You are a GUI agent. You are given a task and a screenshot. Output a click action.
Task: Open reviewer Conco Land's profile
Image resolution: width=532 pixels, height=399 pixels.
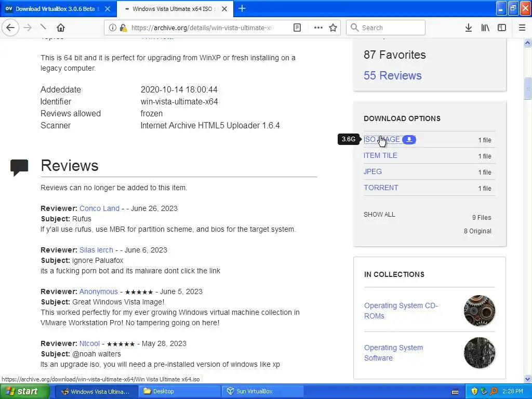[99, 208]
